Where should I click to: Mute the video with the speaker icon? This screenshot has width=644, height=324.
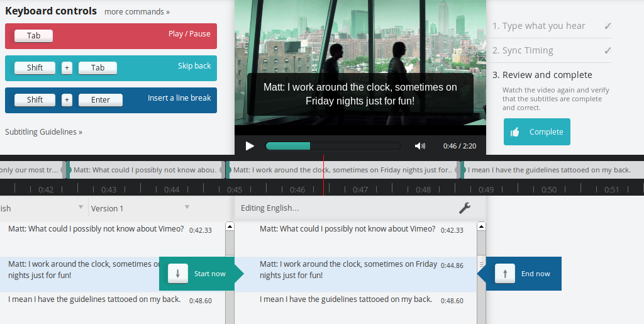419,146
